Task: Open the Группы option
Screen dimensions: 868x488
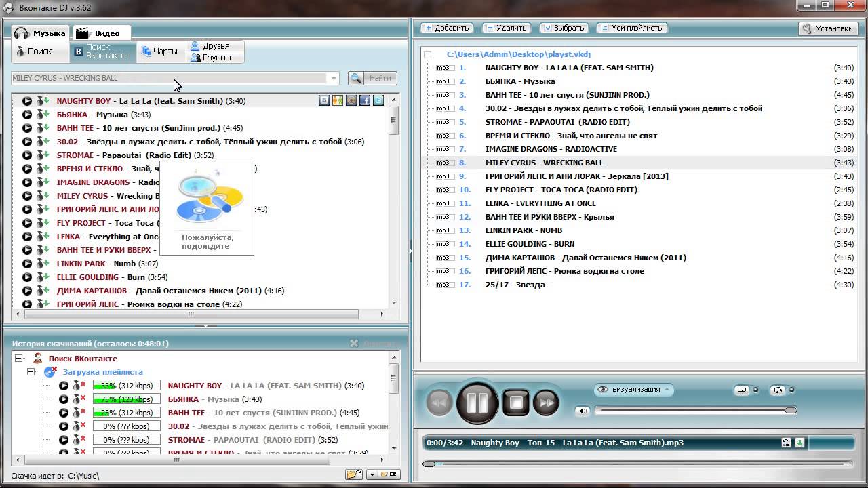Action: tap(216, 58)
